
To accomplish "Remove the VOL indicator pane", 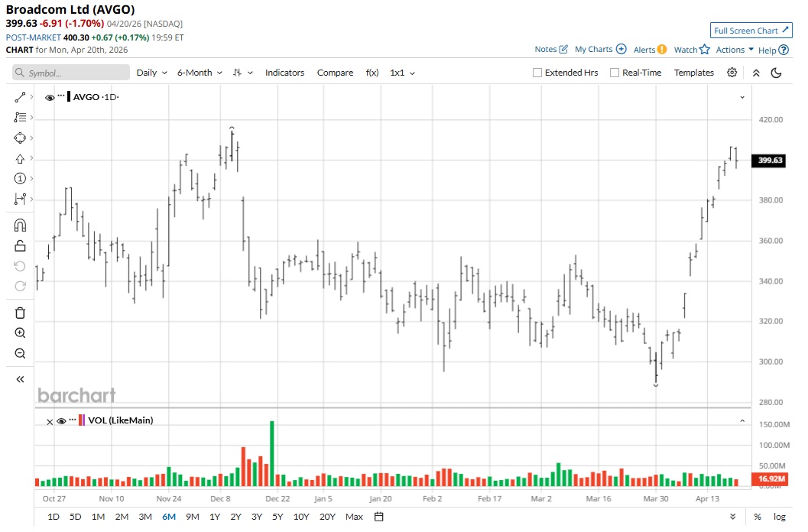I will pos(50,422).
